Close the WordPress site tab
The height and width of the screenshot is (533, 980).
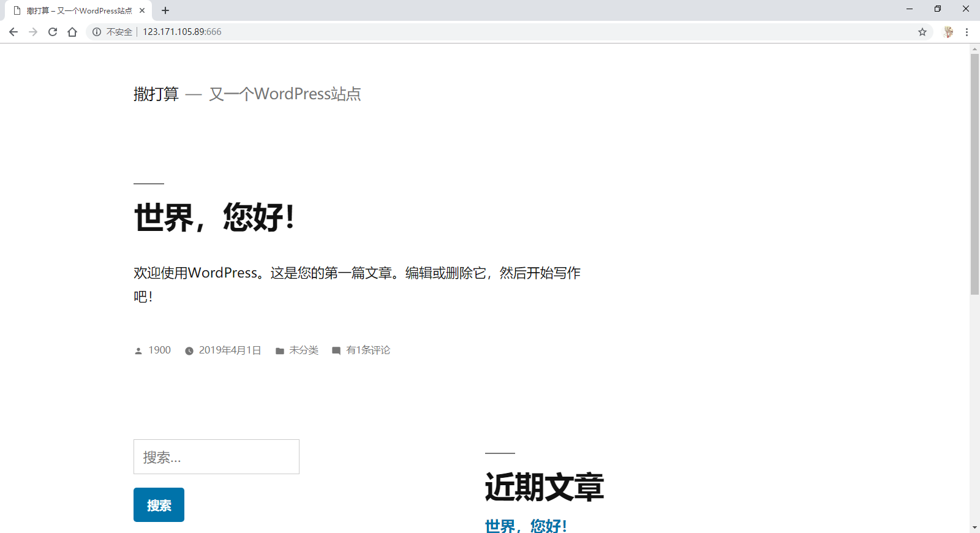[x=142, y=10]
